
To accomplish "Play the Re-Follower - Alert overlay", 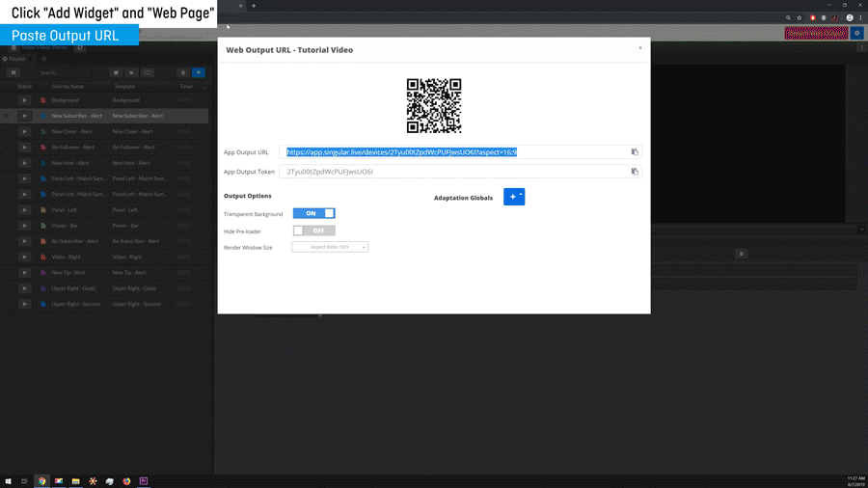I will coord(24,148).
